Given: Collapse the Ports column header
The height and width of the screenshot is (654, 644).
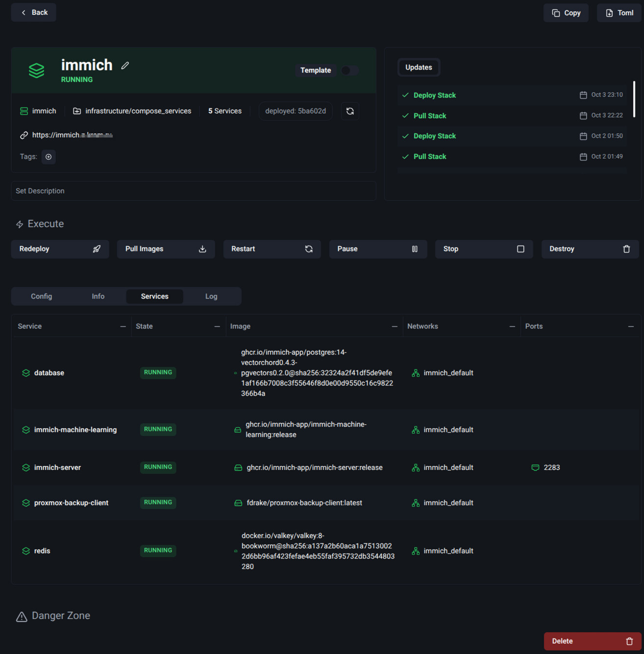Looking at the screenshot, I should pos(631,327).
